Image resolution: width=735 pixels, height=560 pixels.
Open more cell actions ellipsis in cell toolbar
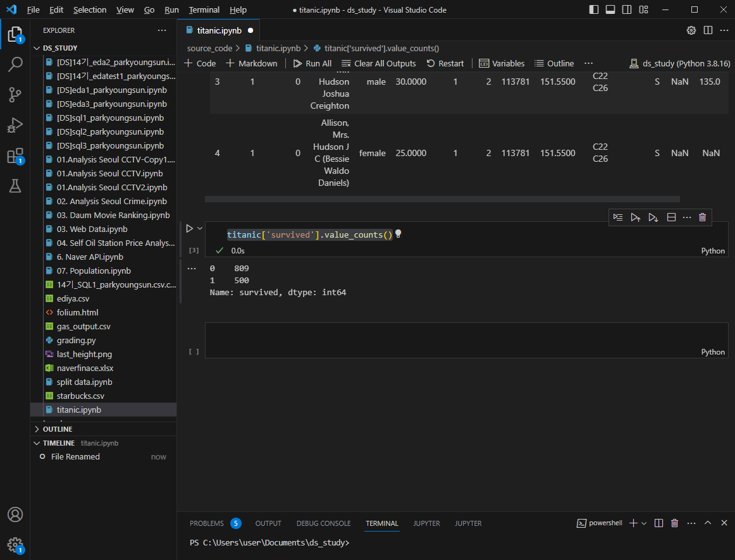click(x=687, y=217)
